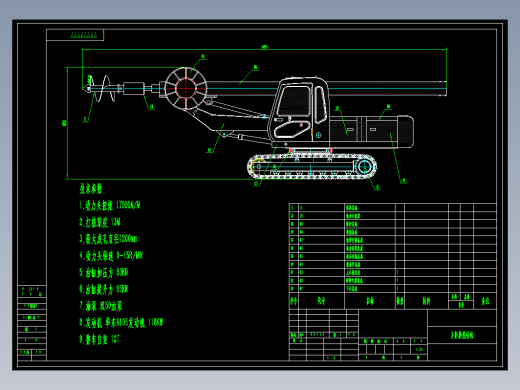Select line 6 油缸提升力 value
Screen dimensions: 520x390
pyautogui.click(x=104, y=289)
